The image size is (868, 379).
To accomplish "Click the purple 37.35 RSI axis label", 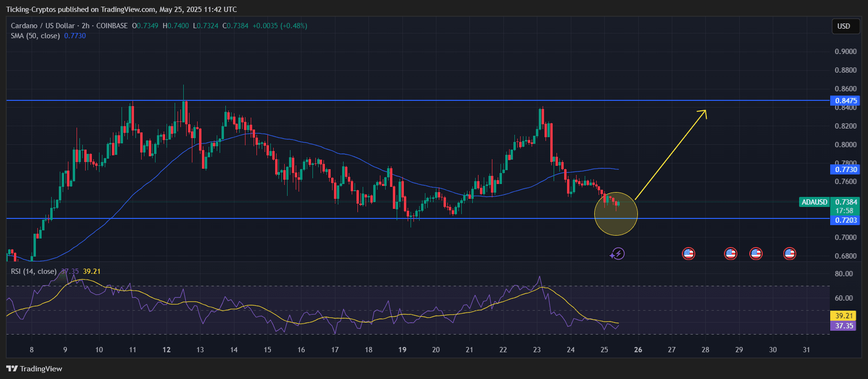I will 844,326.
